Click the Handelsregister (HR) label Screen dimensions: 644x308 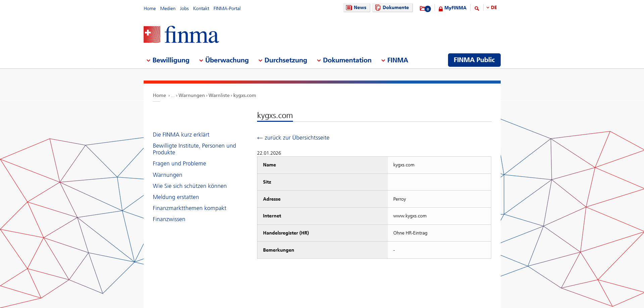click(x=286, y=233)
